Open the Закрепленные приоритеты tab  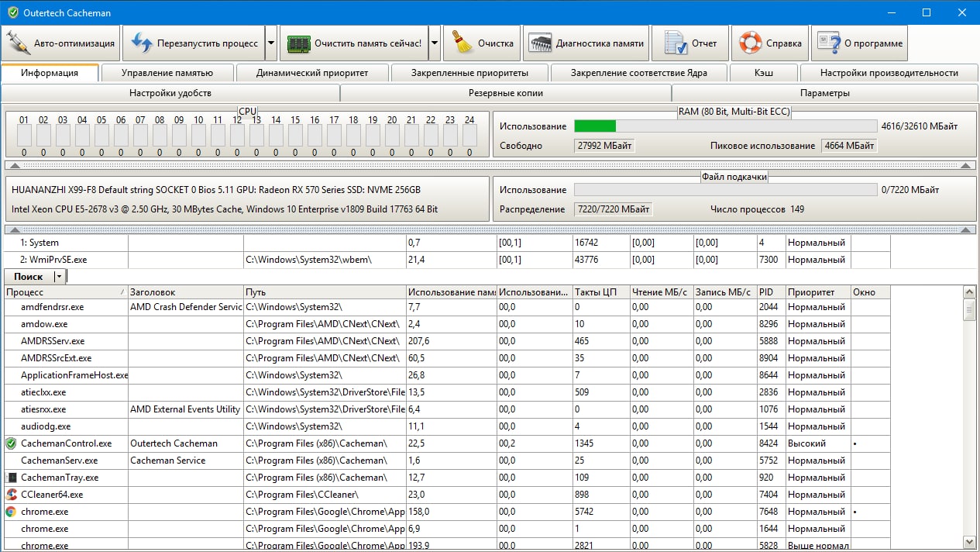tap(469, 73)
